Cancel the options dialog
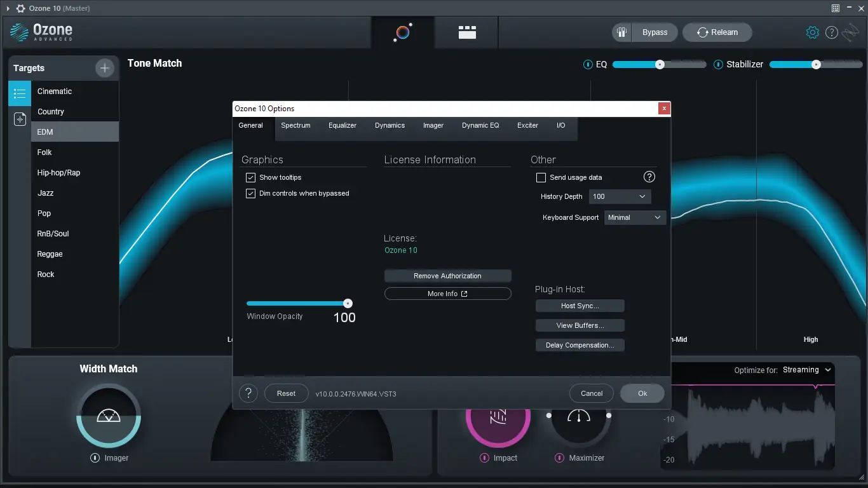The image size is (868, 488). coord(592,393)
